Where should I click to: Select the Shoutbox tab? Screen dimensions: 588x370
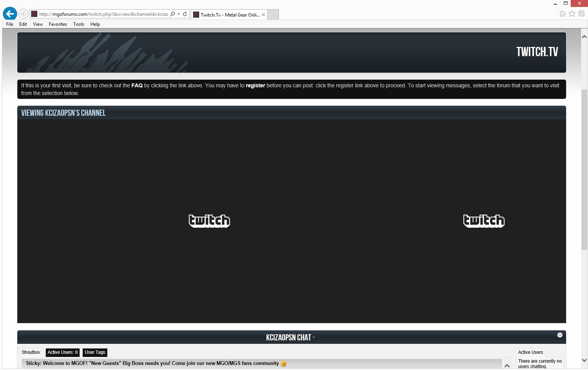point(31,352)
